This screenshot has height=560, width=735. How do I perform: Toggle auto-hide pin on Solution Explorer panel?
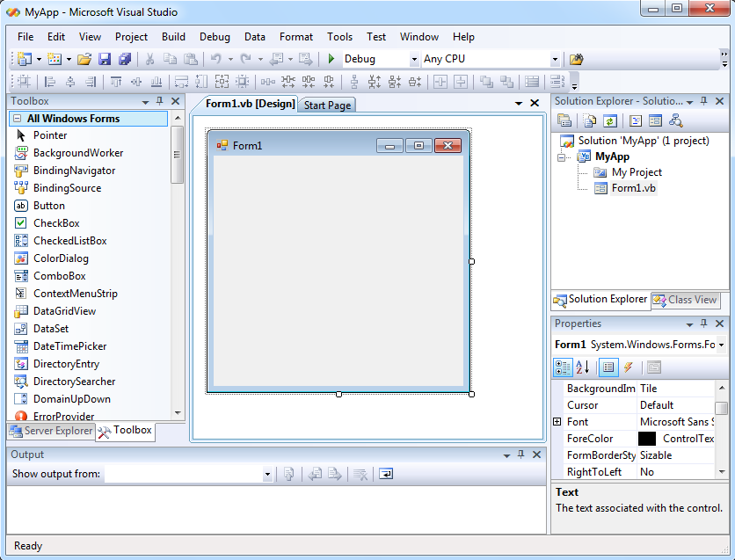(x=703, y=101)
